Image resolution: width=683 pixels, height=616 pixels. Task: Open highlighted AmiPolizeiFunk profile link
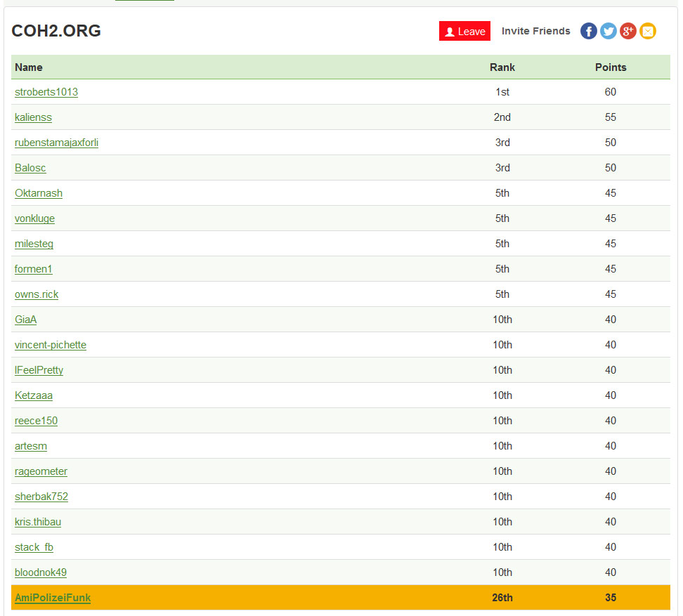pyautogui.click(x=53, y=597)
